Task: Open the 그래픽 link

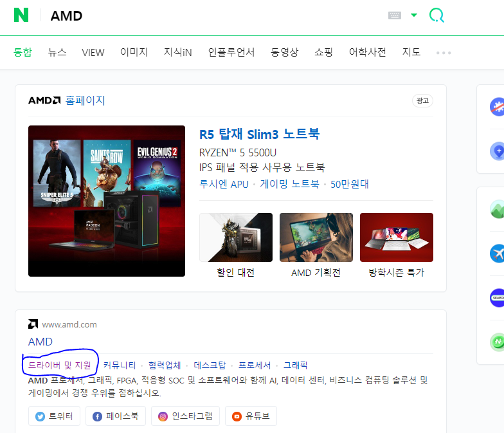Action: tap(296, 365)
